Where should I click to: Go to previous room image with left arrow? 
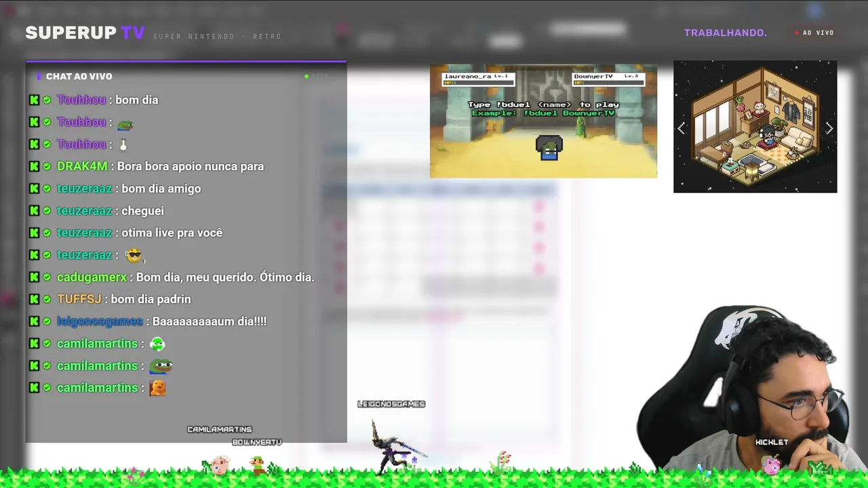[682, 128]
